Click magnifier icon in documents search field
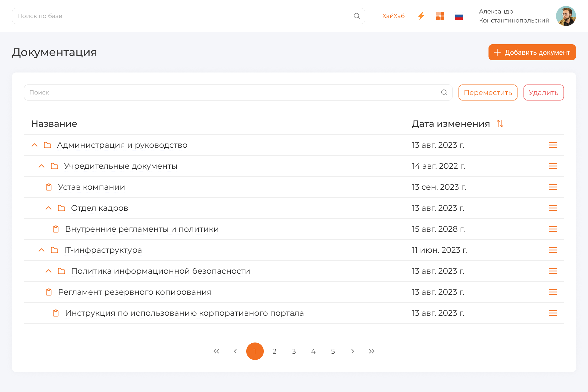Viewport: 588px width, 392px height. [x=444, y=92]
